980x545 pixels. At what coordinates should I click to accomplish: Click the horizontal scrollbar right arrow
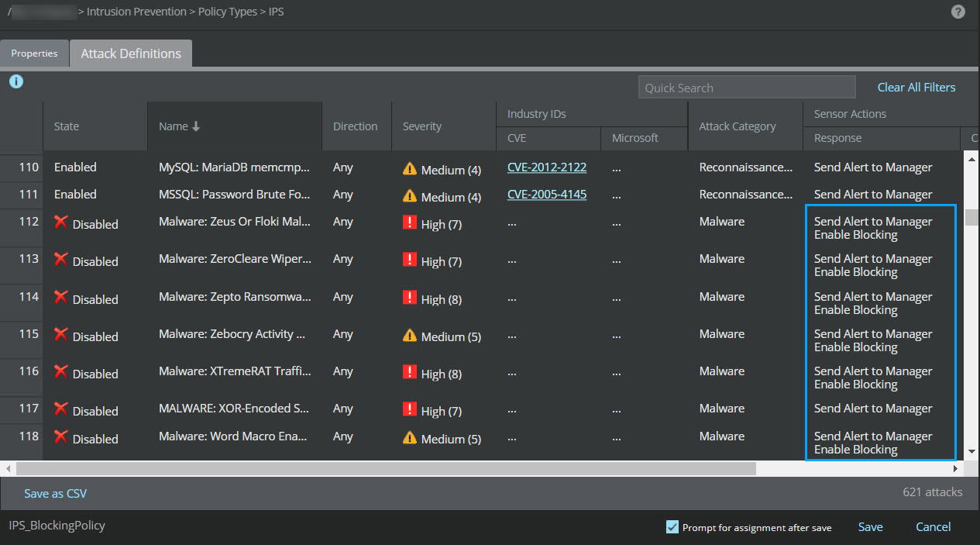(x=955, y=468)
